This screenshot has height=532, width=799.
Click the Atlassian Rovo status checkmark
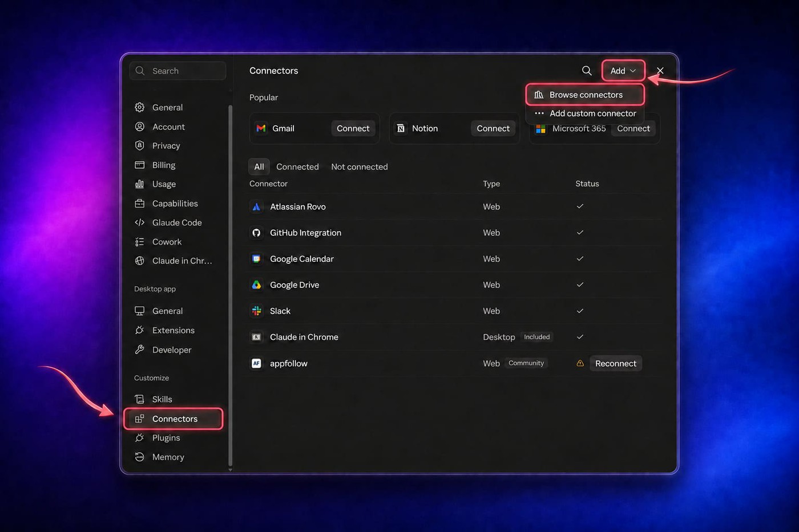pos(580,206)
